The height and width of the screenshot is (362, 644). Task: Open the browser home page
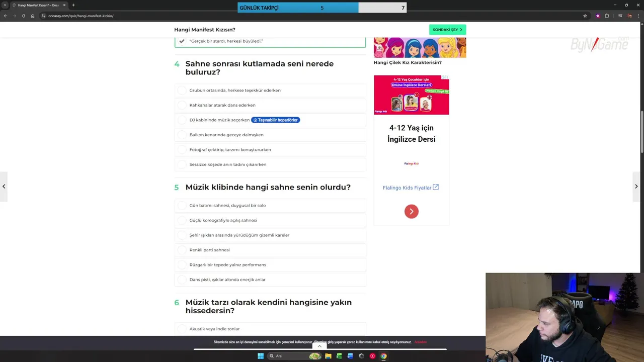point(33,16)
